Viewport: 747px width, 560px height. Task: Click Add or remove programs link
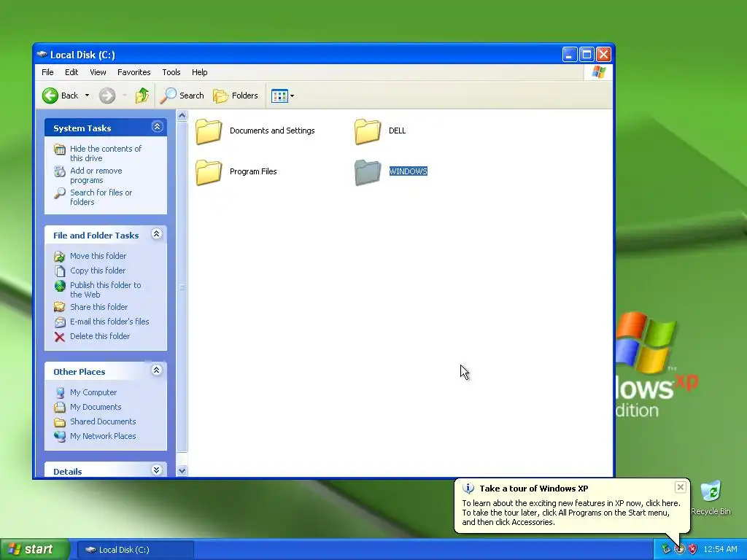[96, 175]
